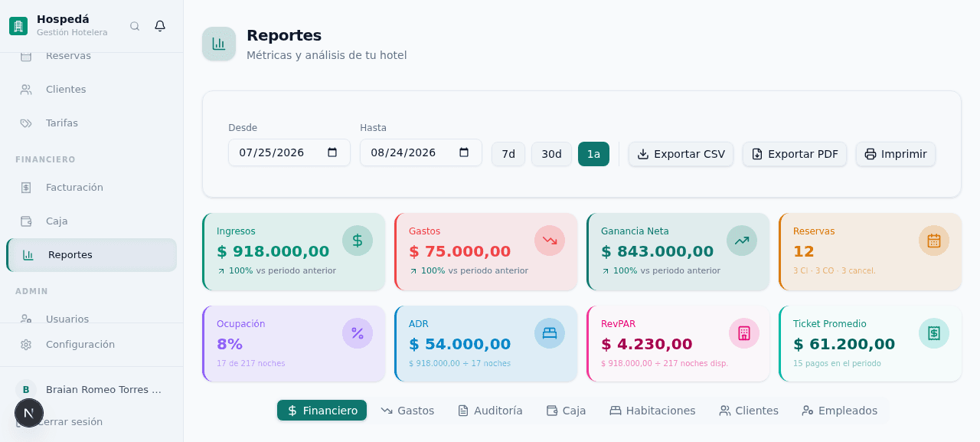Select the 7d range preset

click(x=508, y=154)
